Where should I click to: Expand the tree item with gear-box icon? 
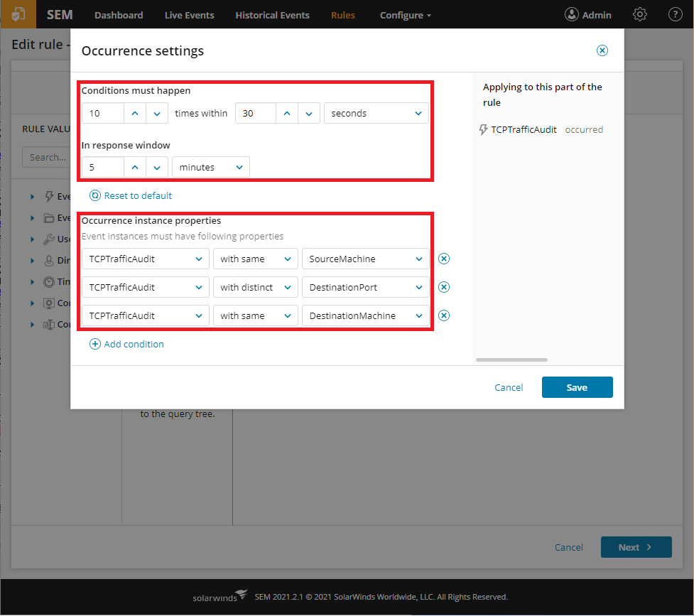pos(32,303)
